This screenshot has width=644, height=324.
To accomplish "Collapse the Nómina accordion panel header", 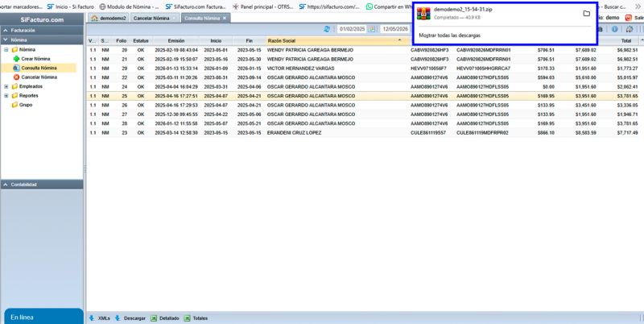I will click(42, 39).
